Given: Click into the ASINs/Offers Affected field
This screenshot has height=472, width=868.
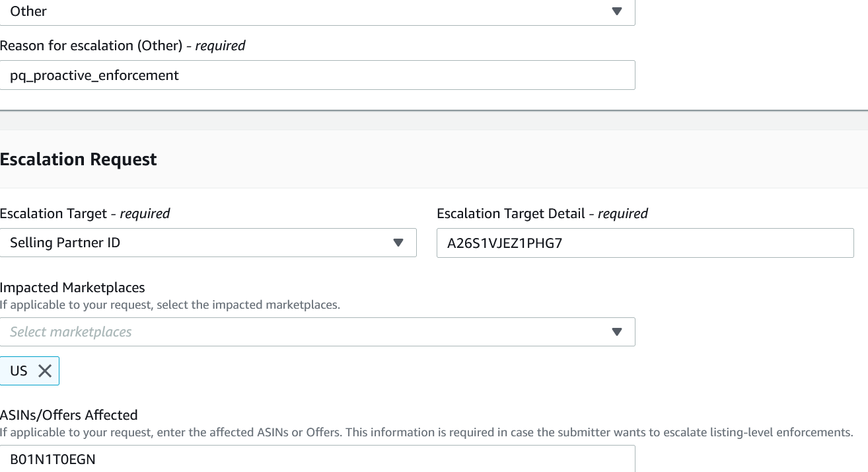Looking at the screenshot, I should coord(317,459).
